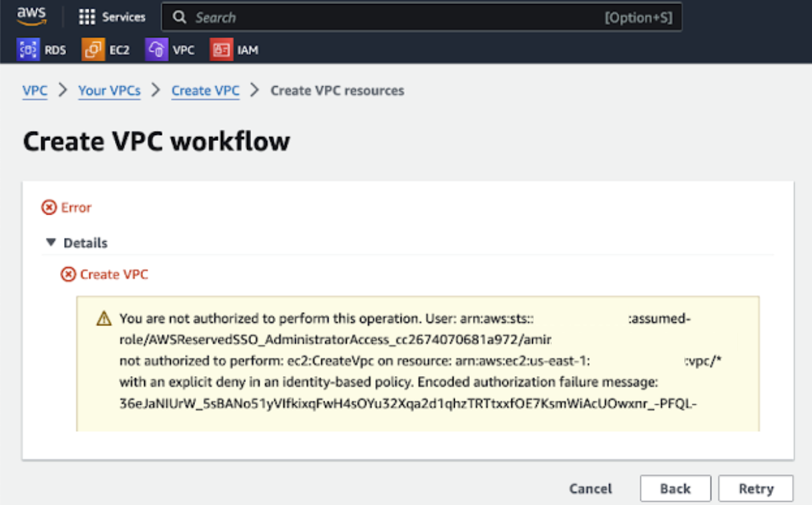This screenshot has height=505, width=812.
Task: Click 'ec2:CreateVpc on resource' text line
Action: tap(421, 361)
